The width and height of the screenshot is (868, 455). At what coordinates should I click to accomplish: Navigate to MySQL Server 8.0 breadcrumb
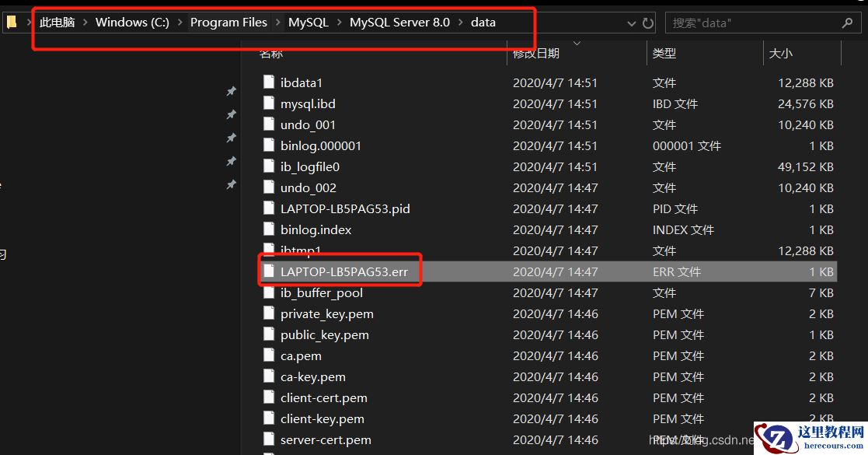399,23
